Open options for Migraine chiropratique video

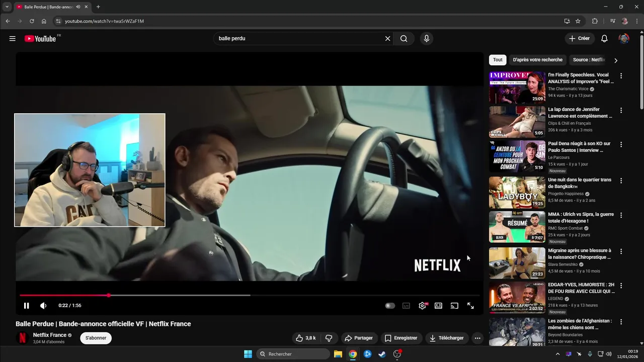621,251
